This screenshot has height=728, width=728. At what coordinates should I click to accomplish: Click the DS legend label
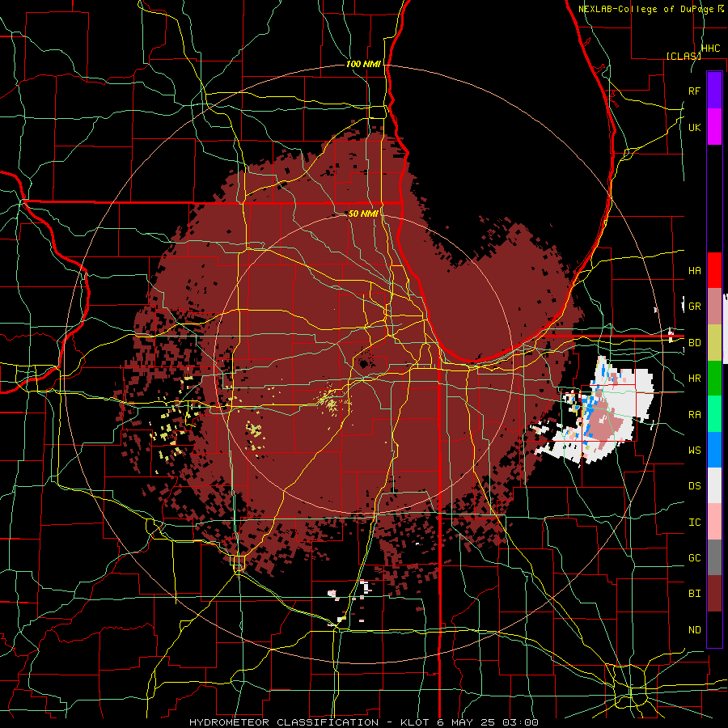click(x=694, y=486)
